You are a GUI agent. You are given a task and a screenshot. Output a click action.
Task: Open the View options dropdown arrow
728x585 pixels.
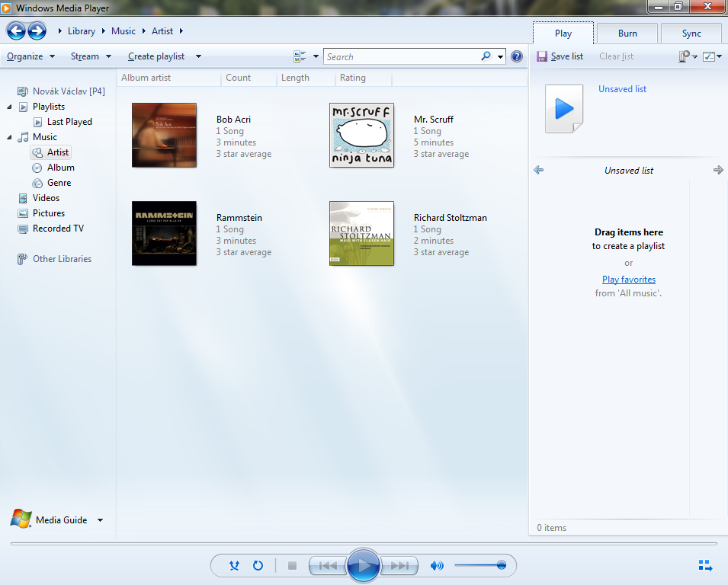(x=316, y=56)
